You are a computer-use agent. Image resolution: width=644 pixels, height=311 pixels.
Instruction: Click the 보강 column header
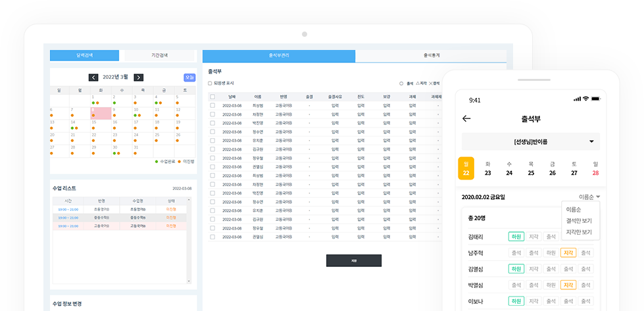387,97
